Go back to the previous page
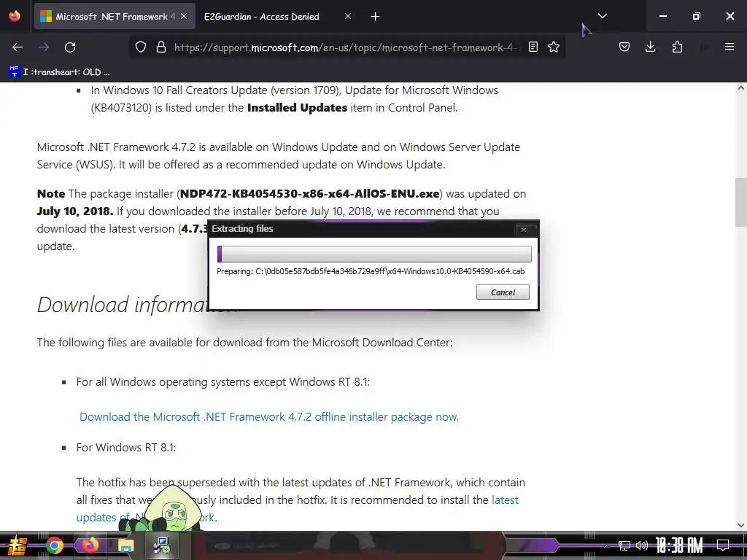The height and width of the screenshot is (560, 747). click(18, 47)
